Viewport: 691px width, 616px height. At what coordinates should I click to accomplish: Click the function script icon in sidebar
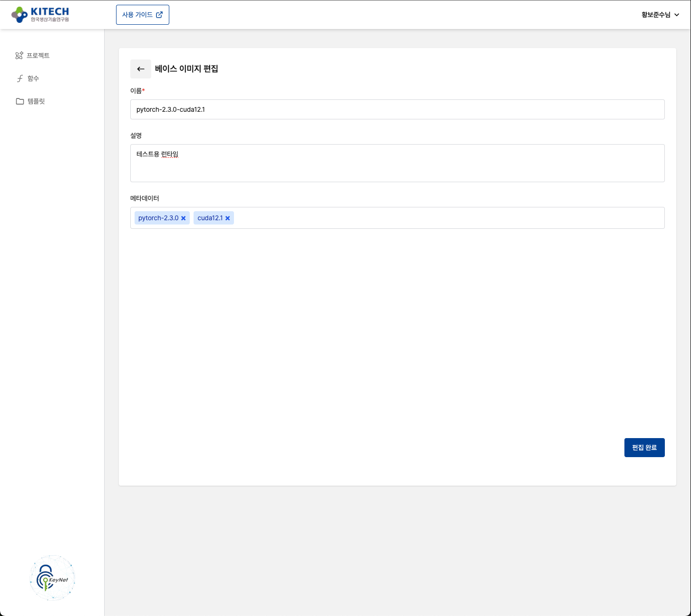pos(20,78)
